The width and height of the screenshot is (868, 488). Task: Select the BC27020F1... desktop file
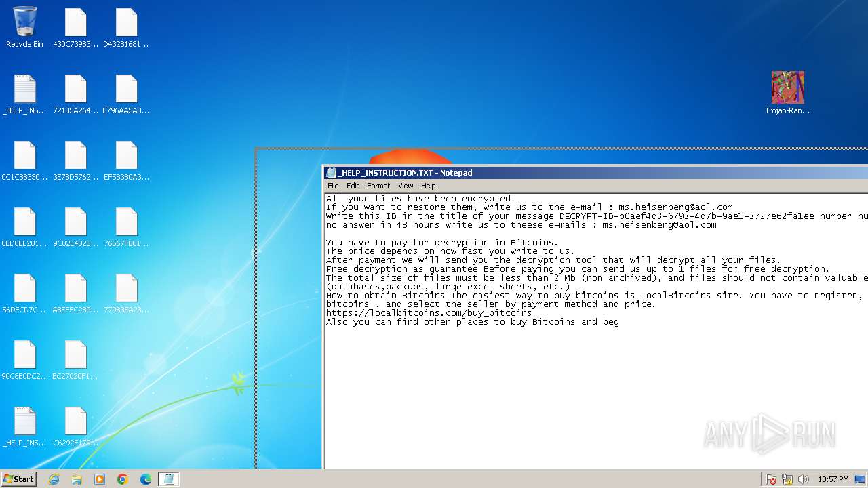click(75, 359)
